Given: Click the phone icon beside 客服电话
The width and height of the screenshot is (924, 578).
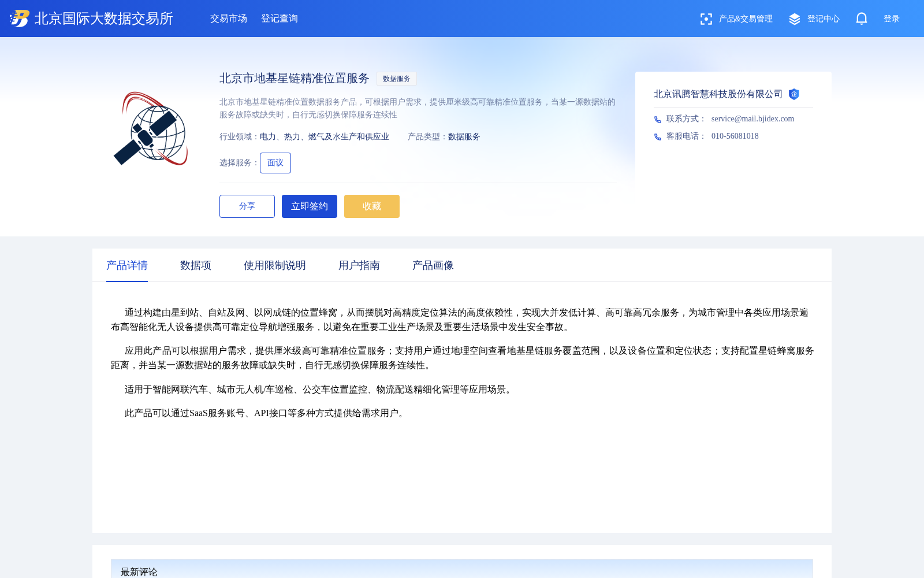Looking at the screenshot, I should (658, 137).
